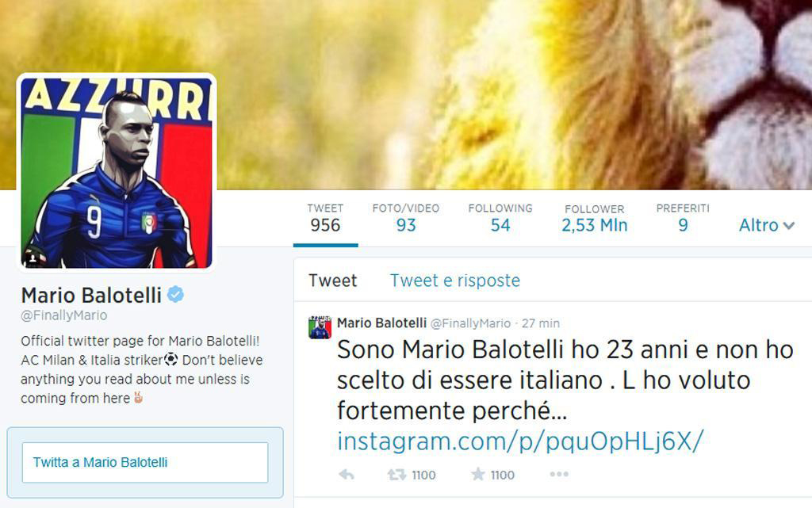Viewport: 812px width, 508px height.
Task: Open the Preferiti tab showing 9
Action: click(x=683, y=218)
